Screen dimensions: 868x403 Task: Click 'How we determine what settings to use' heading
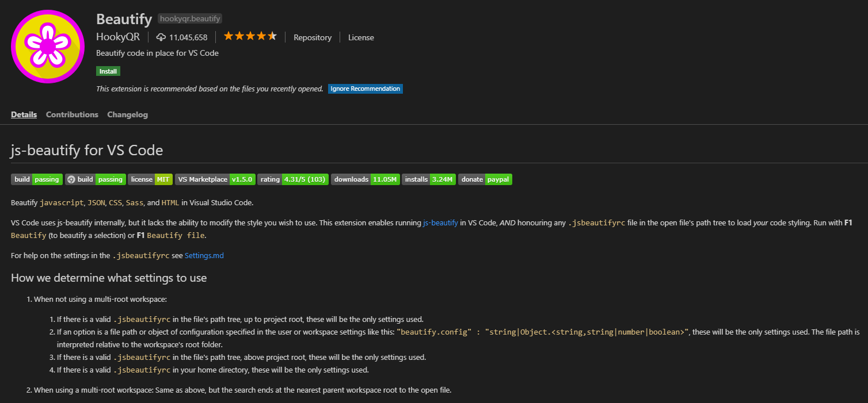[109, 278]
